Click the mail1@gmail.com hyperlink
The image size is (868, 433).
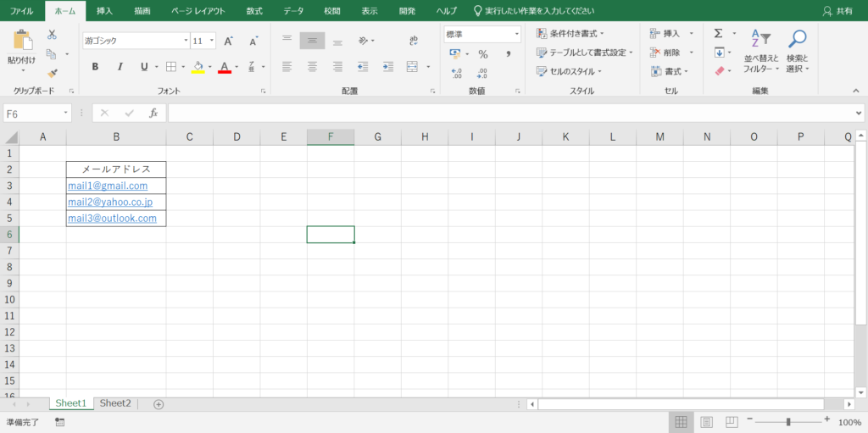108,186
